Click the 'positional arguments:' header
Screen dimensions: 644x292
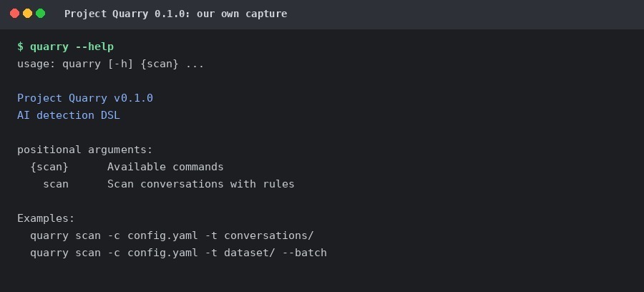(84, 150)
